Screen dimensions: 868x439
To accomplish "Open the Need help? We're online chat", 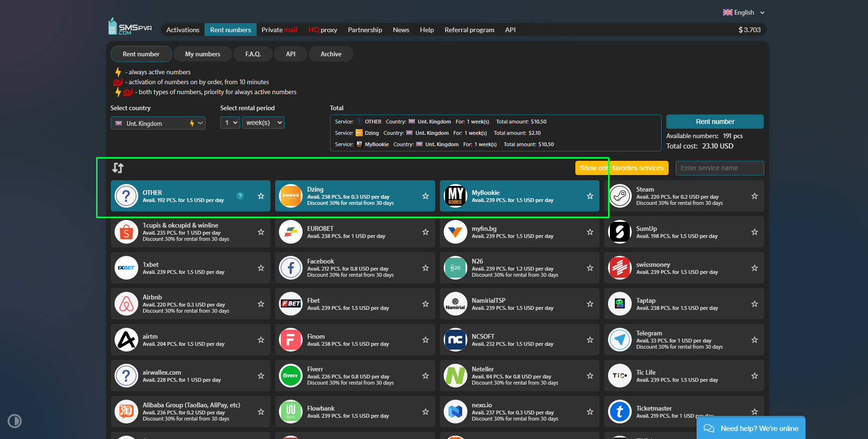I will (x=751, y=428).
